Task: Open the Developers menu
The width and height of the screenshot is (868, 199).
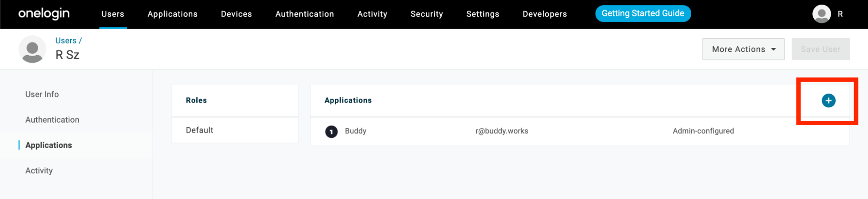Action: 545,14
